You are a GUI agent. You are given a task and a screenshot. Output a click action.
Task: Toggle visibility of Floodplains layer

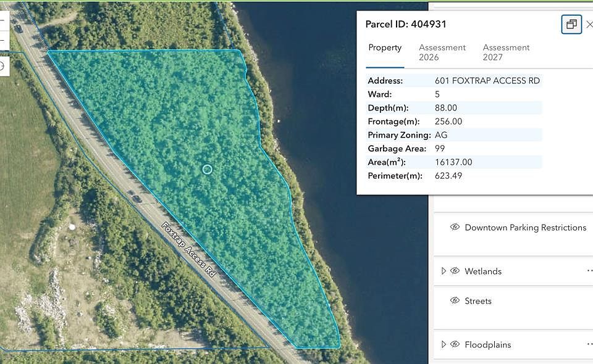pyautogui.click(x=455, y=344)
